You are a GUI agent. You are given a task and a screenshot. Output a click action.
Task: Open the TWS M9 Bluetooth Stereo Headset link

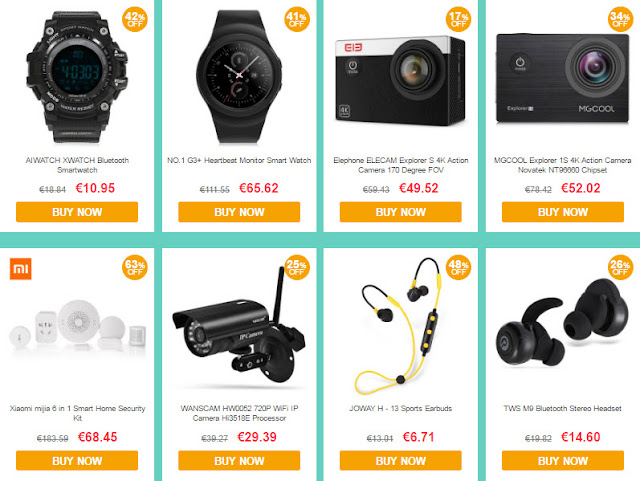pos(562,408)
